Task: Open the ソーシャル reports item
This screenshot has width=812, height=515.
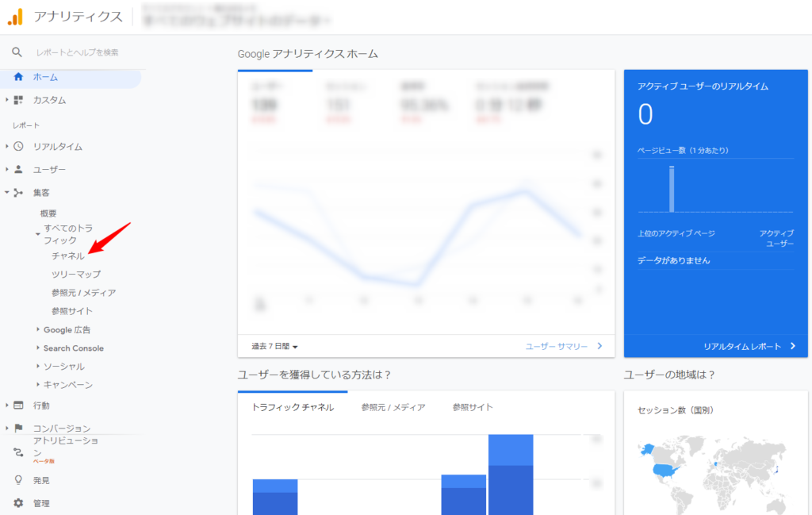Action: pyautogui.click(x=64, y=367)
